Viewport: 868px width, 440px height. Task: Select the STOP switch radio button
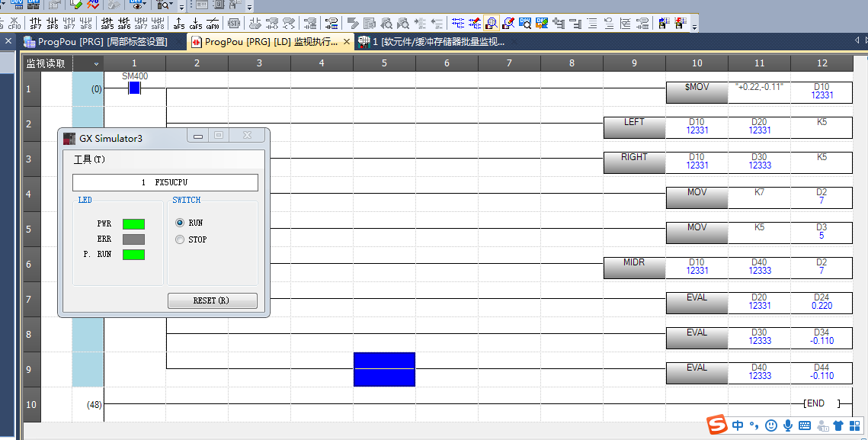coord(180,239)
